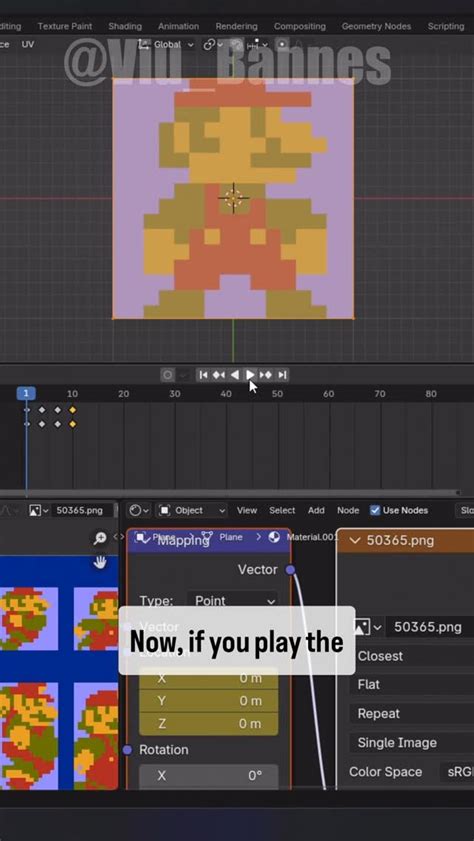Play the animation in reverse
The height and width of the screenshot is (841, 474).
pyautogui.click(x=234, y=375)
